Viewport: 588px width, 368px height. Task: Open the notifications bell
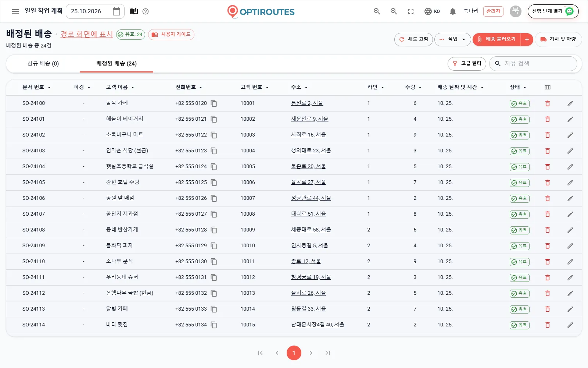tap(453, 11)
